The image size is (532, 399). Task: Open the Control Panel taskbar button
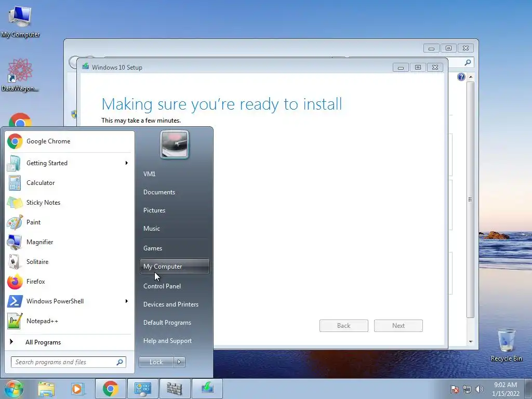click(x=142, y=389)
